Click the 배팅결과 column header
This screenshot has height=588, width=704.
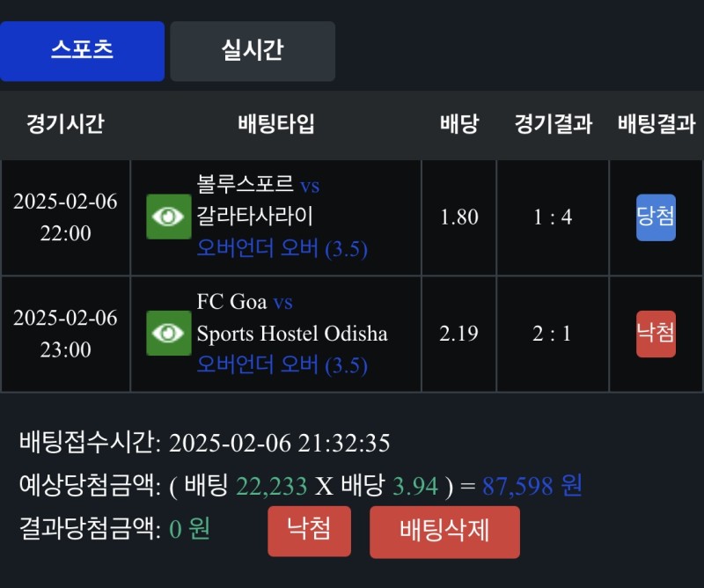coord(656,124)
